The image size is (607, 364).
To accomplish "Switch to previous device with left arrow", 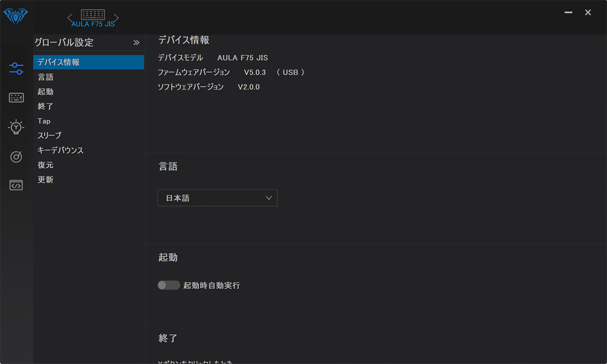I will (x=70, y=18).
